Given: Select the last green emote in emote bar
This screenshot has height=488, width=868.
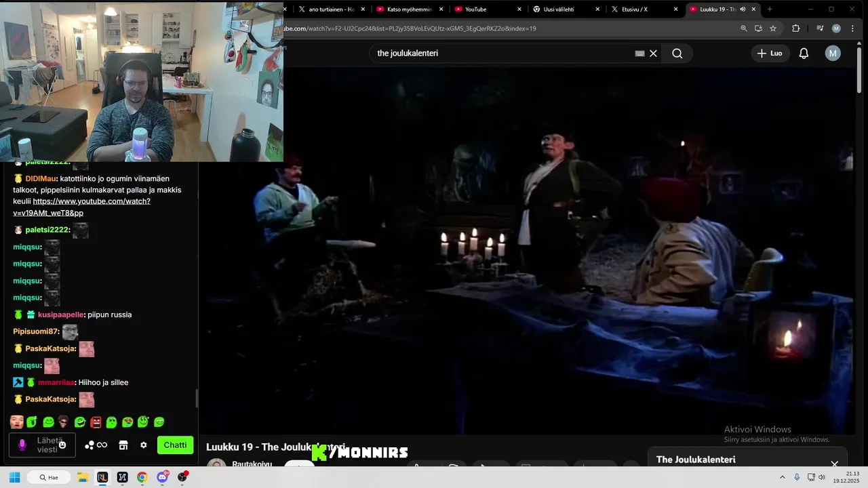Looking at the screenshot, I should 159,422.
